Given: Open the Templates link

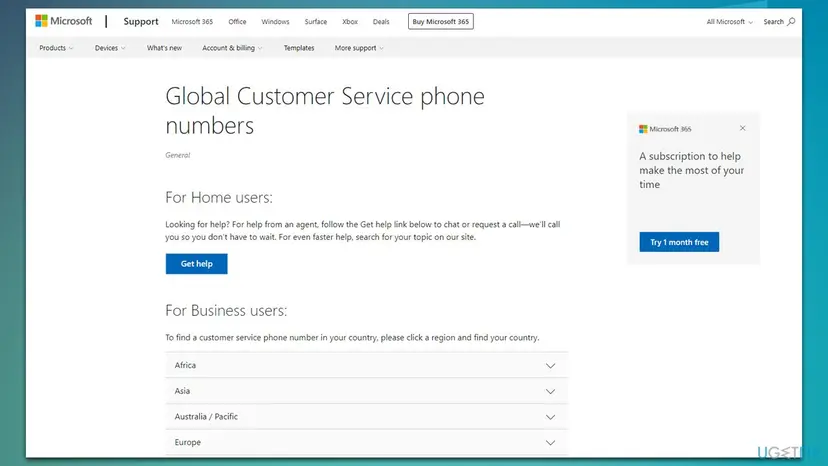Looking at the screenshot, I should 299,48.
